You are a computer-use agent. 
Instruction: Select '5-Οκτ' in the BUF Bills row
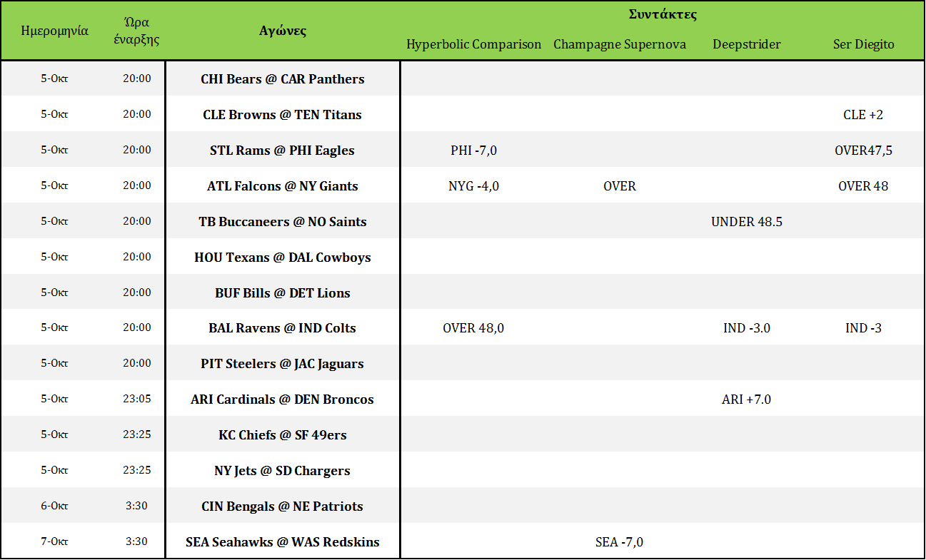tap(54, 292)
